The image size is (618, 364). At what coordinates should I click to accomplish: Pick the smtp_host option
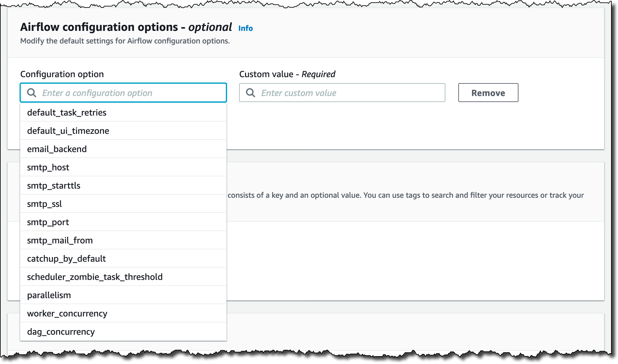click(48, 167)
